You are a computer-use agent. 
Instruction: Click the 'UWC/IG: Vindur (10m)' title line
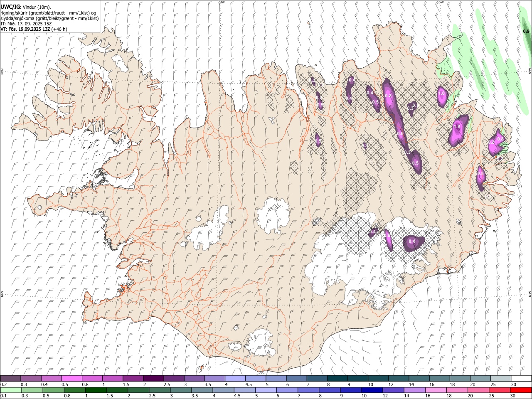pos(26,7)
